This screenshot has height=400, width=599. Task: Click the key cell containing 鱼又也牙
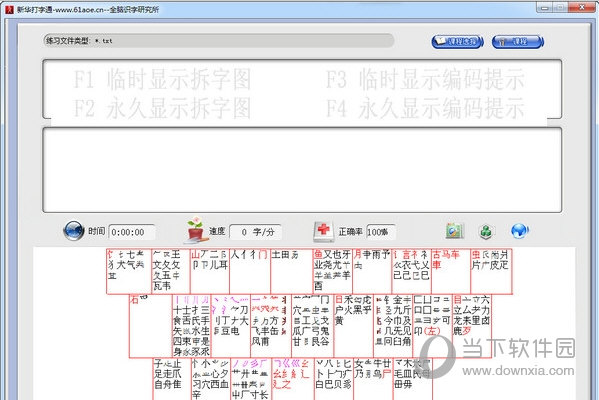tap(332, 272)
